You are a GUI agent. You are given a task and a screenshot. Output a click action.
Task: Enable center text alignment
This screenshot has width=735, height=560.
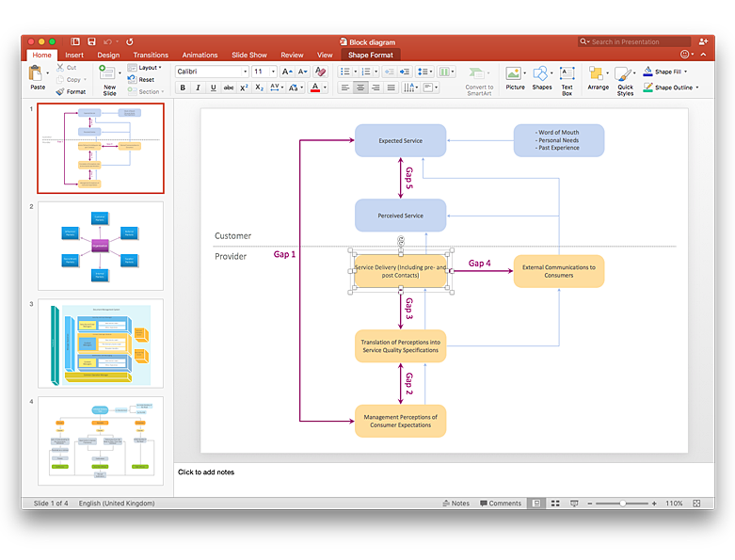tap(360, 88)
